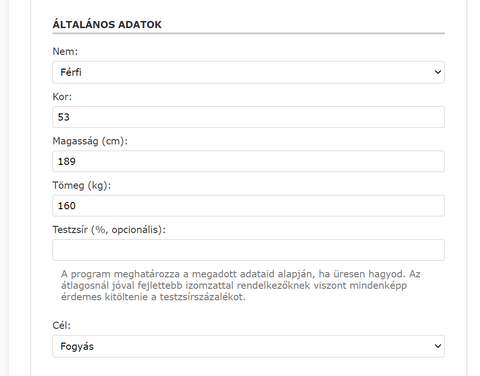480x376 pixels.
Task: Click the Magasság height input showing 189
Action: 248,161
